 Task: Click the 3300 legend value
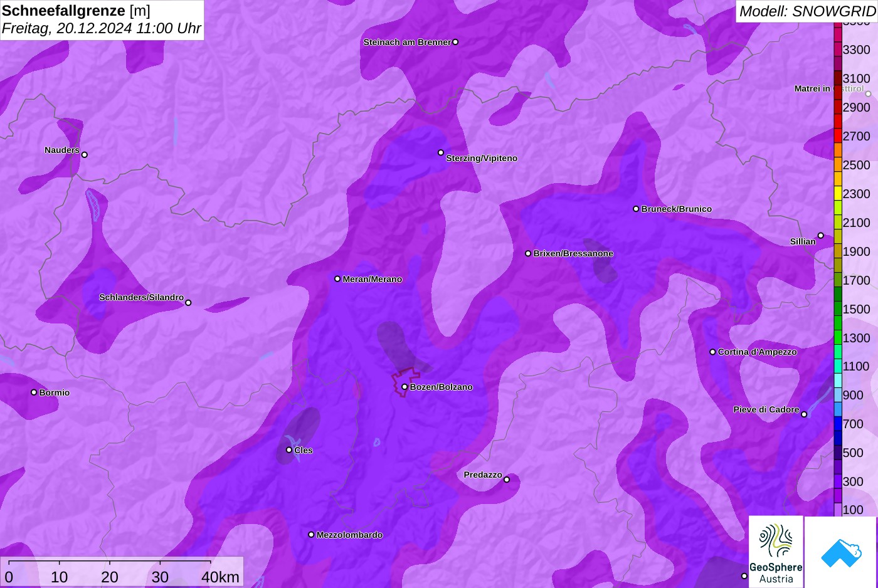click(x=856, y=50)
